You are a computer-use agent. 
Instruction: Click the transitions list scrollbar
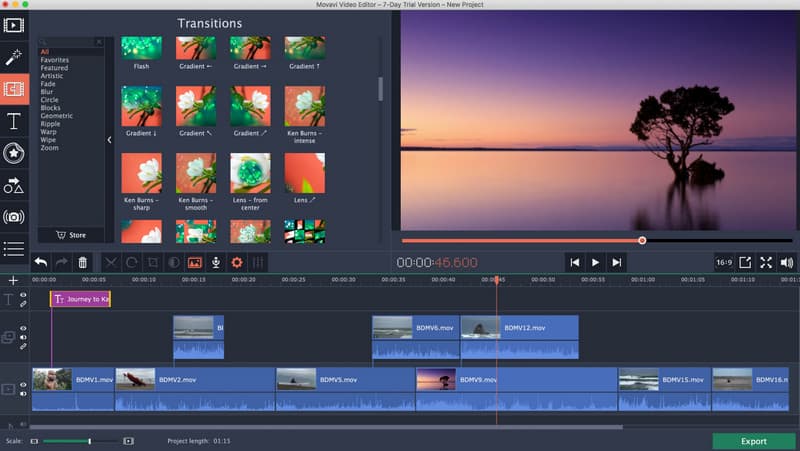point(381,89)
